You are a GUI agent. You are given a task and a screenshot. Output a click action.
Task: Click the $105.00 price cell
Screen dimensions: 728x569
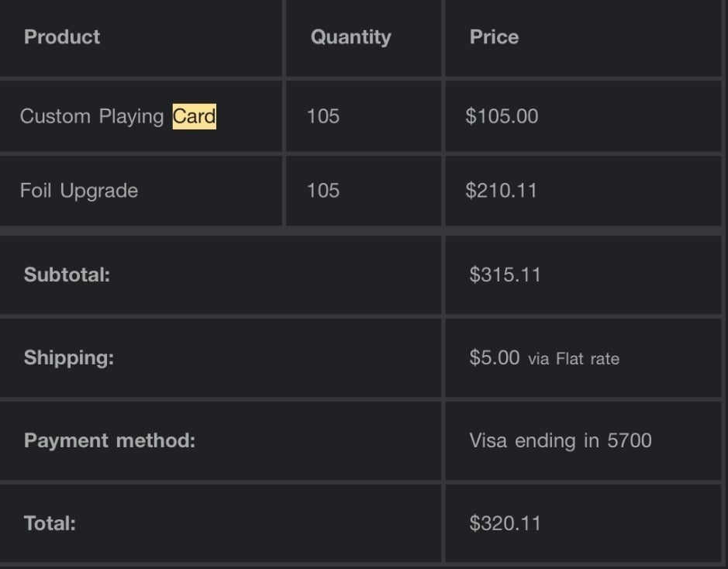502,116
